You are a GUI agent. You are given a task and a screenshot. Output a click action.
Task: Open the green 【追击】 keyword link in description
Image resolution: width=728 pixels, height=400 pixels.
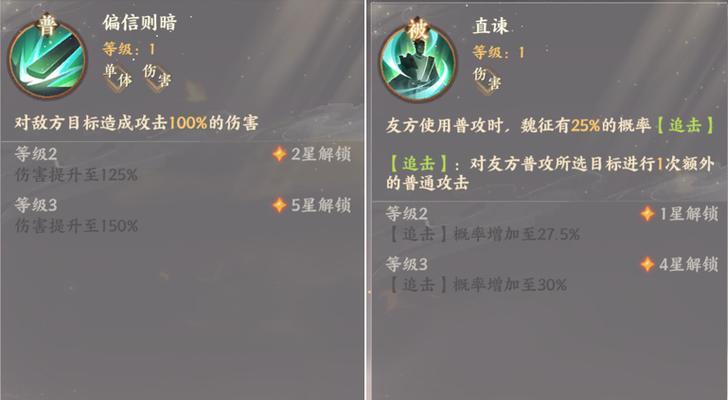tap(685, 126)
